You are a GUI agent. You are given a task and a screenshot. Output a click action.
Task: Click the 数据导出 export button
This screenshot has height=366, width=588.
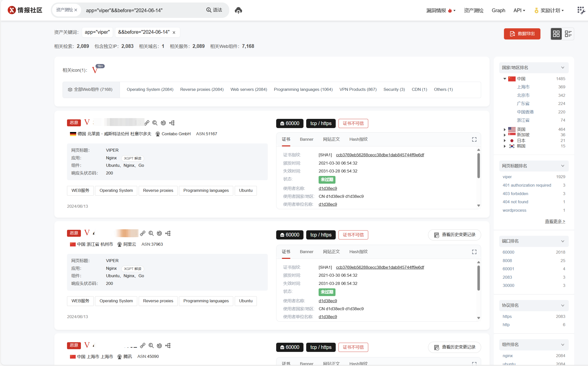pyautogui.click(x=522, y=34)
